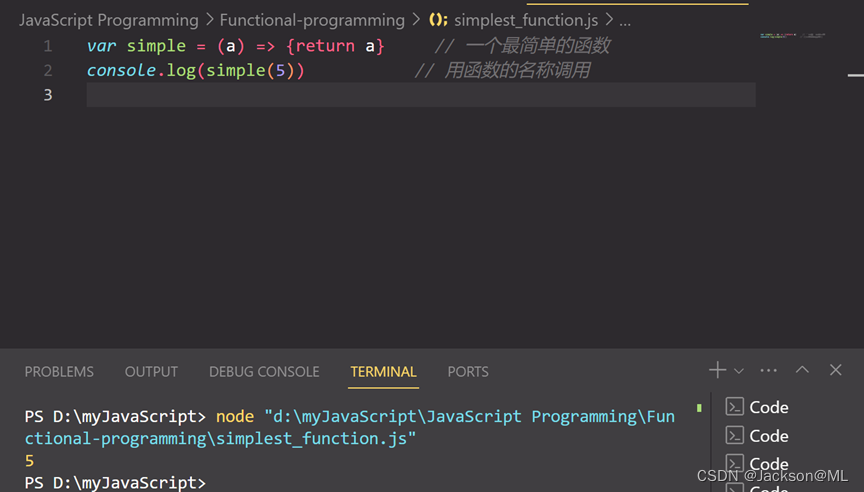Viewport: 864px width, 492px height.
Task: Select the TERMINAL tab
Action: click(383, 372)
